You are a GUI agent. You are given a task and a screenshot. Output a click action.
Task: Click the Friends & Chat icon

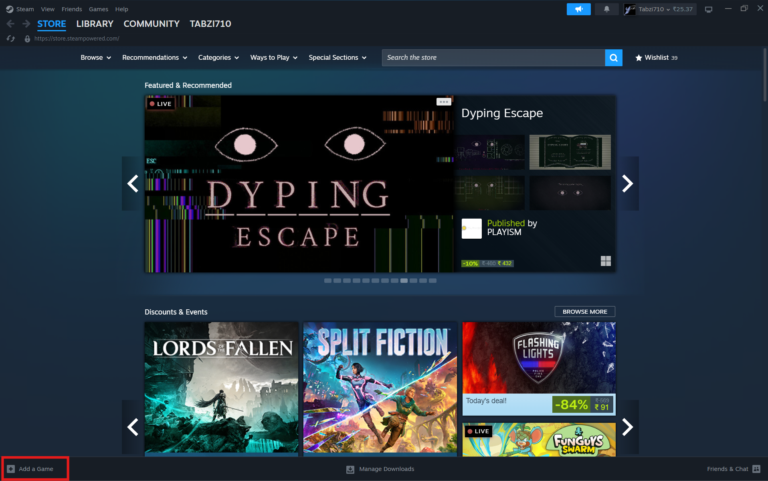tap(756, 469)
